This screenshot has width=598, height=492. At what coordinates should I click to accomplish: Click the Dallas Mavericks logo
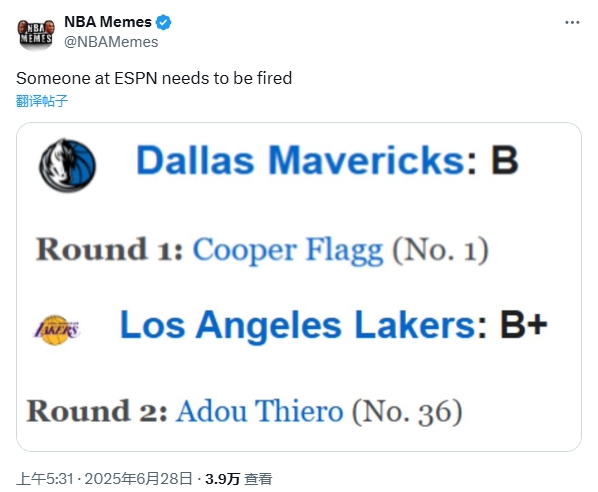point(68,165)
